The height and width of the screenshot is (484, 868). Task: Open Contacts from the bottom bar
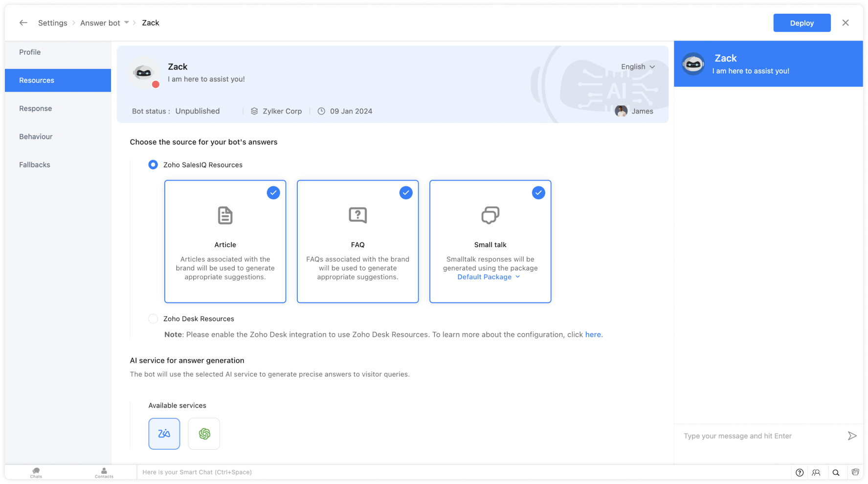pyautogui.click(x=104, y=473)
